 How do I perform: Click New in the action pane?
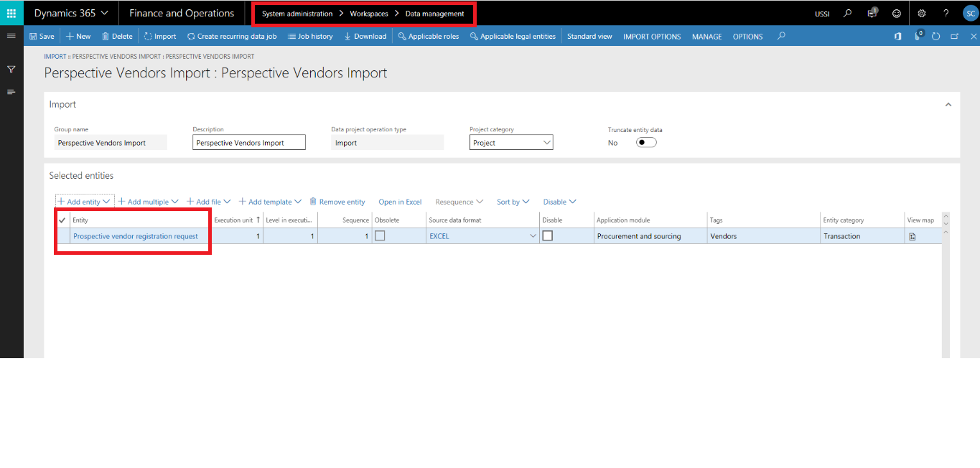[78, 36]
